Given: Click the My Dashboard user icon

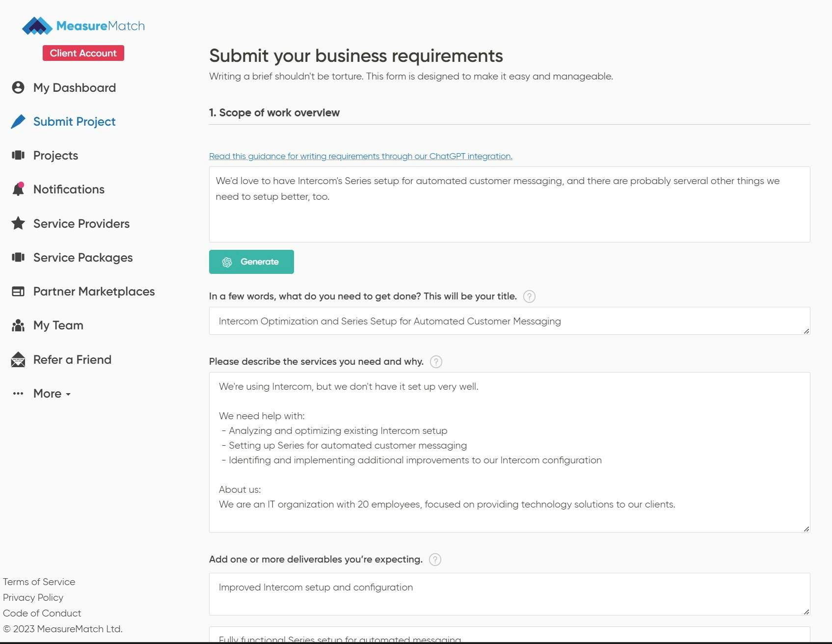Looking at the screenshot, I should (x=18, y=87).
